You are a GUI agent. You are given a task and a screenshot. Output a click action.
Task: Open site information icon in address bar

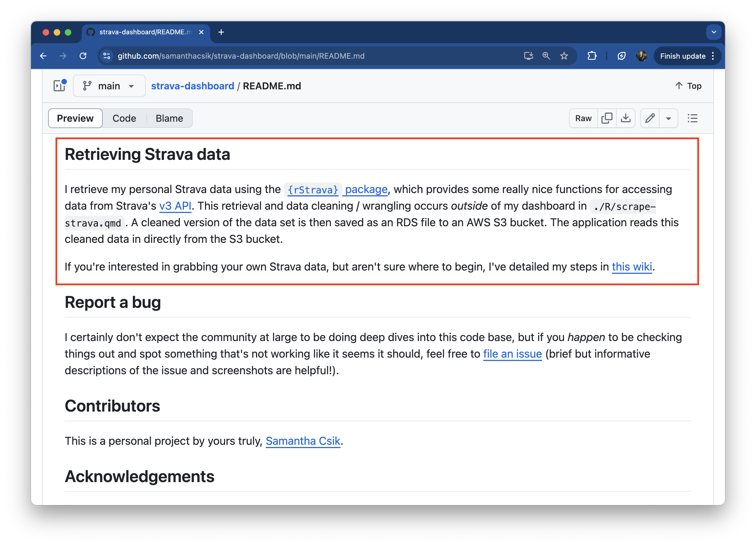[107, 56]
